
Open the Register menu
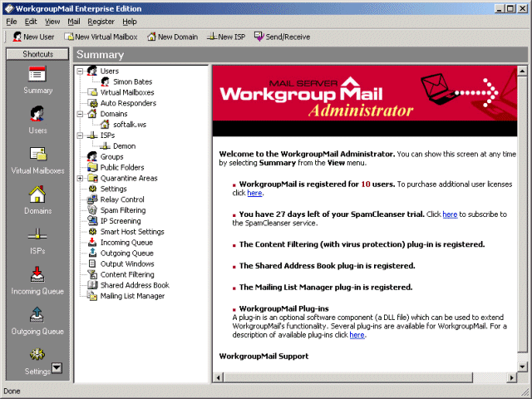101,22
